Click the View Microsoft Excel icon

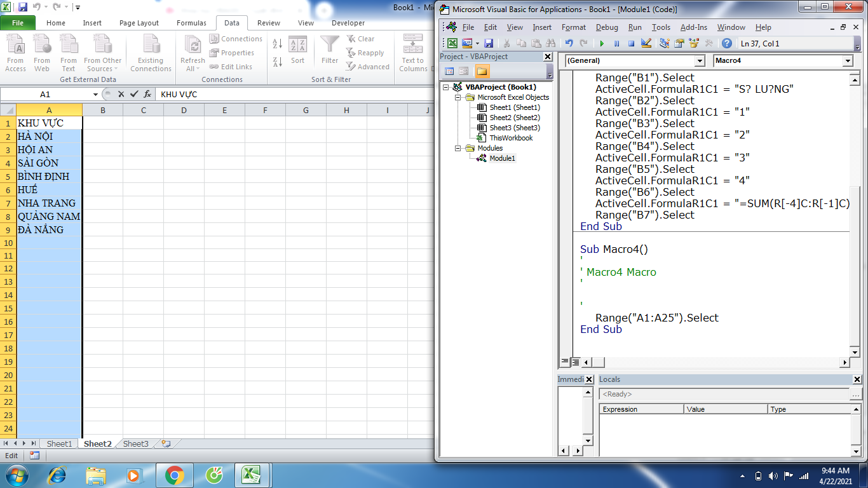(x=452, y=43)
